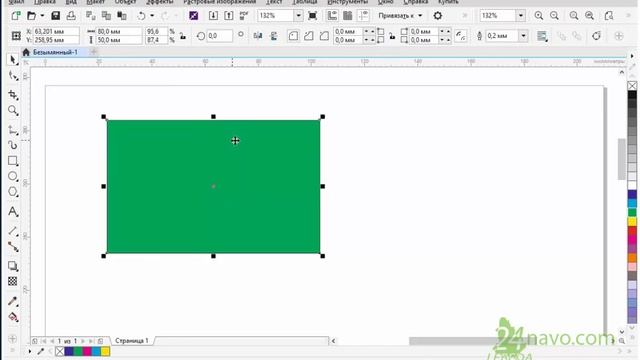Screen dimensions: 640x360
Task: Select the Ellipse tool
Action: pos(13,176)
